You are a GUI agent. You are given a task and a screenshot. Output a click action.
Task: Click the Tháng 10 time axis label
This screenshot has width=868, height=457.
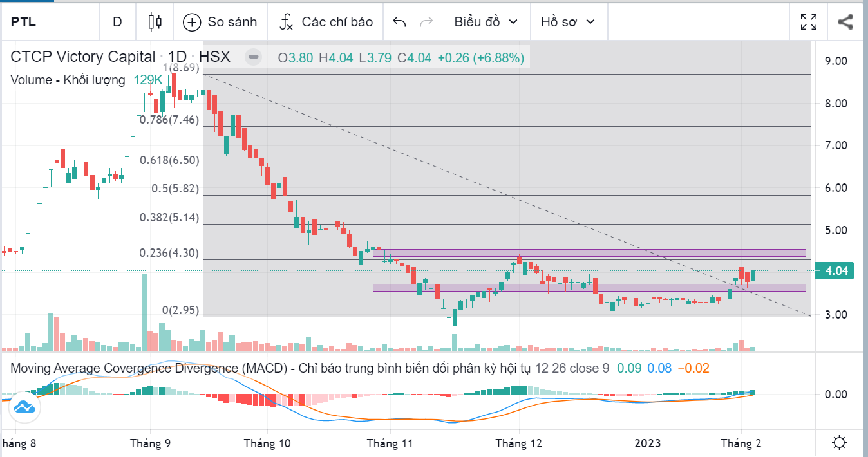click(267, 443)
